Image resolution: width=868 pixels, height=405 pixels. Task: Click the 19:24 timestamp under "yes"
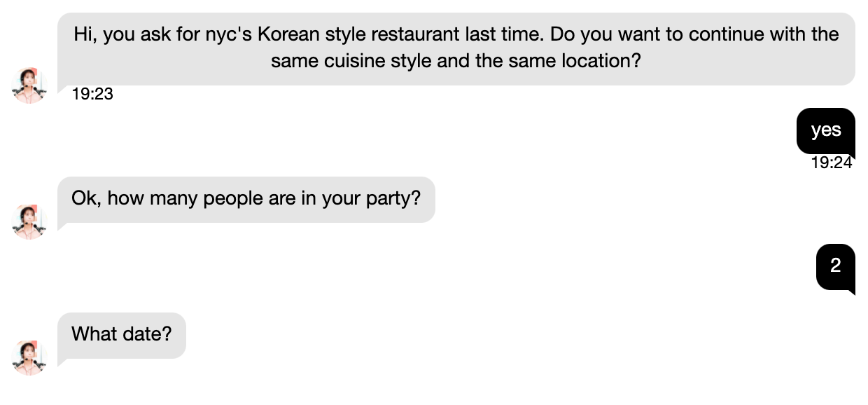(832, 163)
